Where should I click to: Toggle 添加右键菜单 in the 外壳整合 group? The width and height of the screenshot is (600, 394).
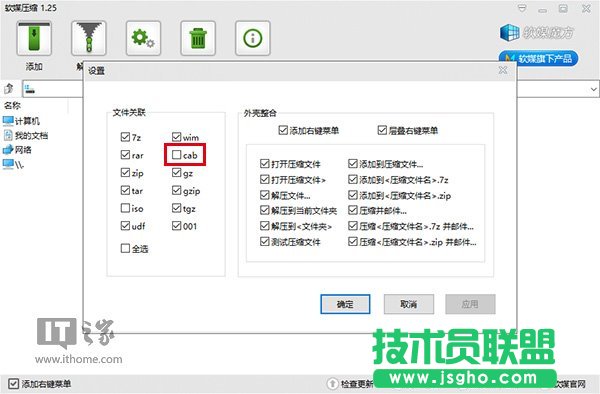pyautogui.click(x=283, y=130)
